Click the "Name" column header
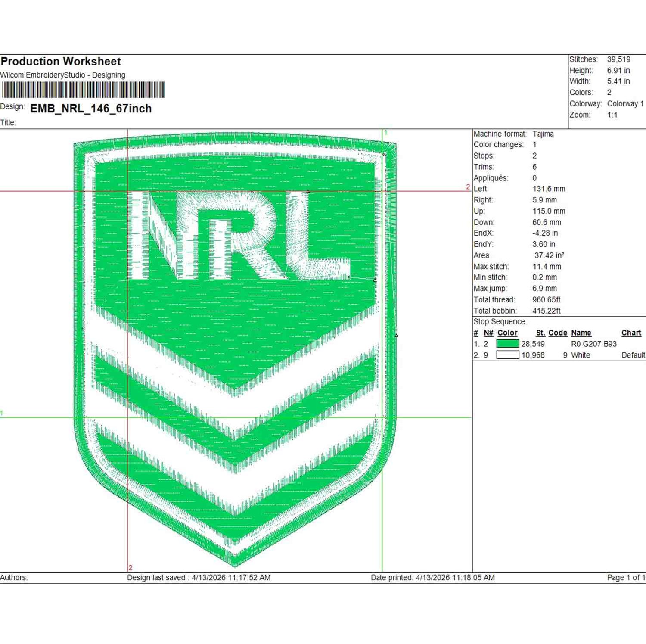This screenshot has height=644, width=646. point(581,333)
